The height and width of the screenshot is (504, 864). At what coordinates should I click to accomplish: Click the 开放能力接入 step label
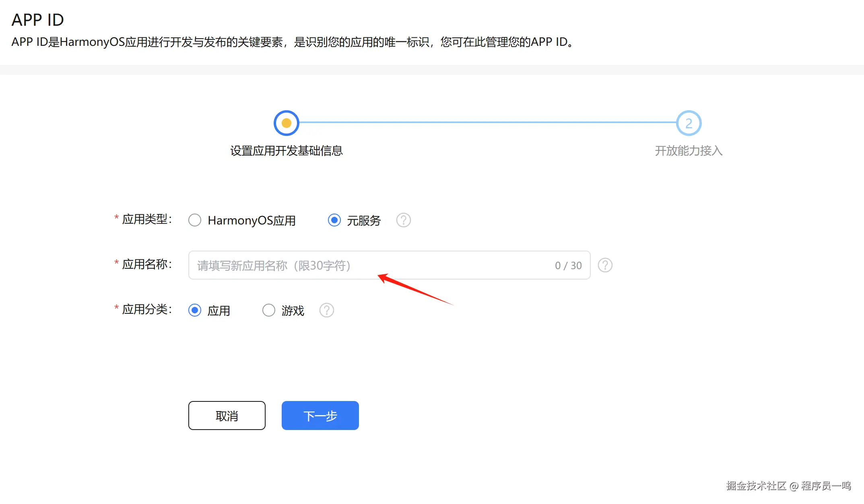688,151
